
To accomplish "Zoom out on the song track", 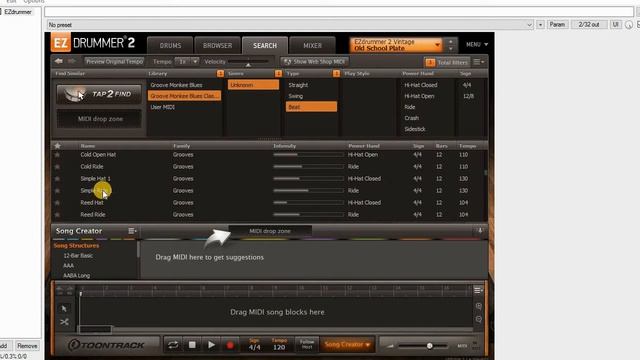I will 478,319.
